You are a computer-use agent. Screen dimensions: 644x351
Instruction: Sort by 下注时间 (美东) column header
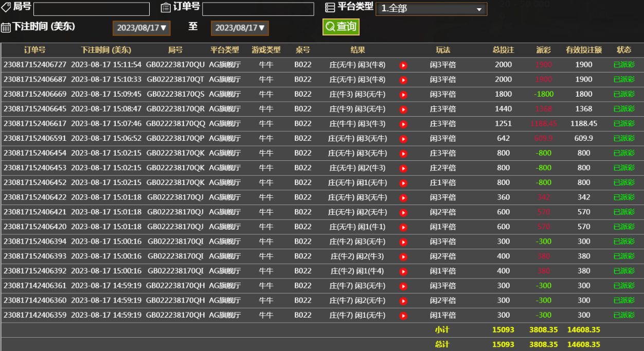(106, 50)
